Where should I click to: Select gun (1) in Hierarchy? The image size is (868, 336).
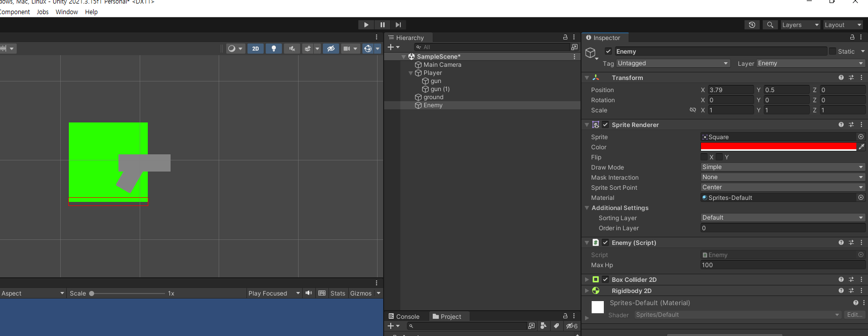(x=440, y=89)
